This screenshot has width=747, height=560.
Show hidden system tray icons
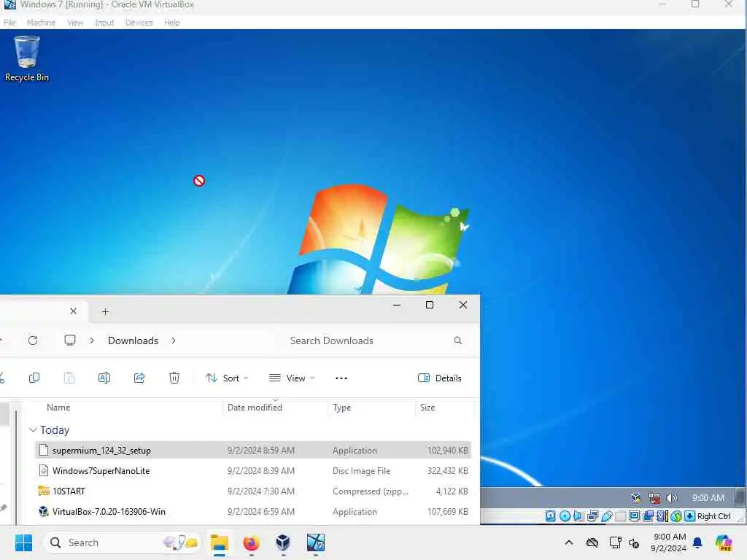point(569,542)
